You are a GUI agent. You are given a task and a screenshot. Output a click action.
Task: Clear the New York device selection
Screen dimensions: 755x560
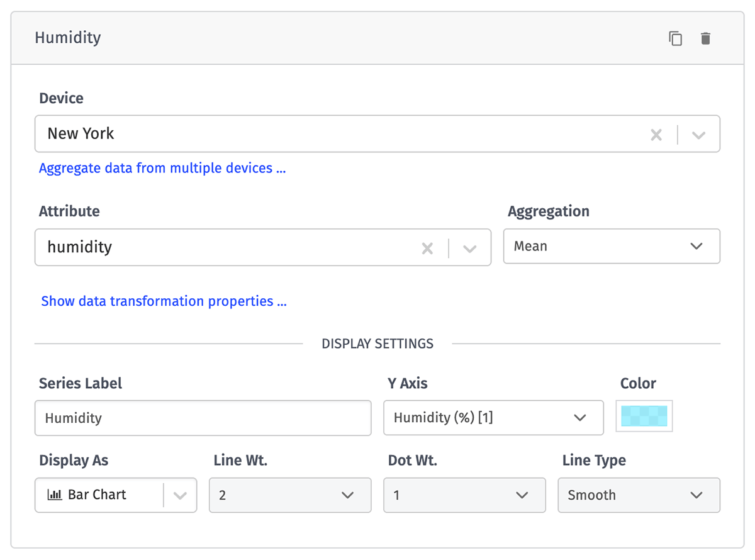coord(656,135)
